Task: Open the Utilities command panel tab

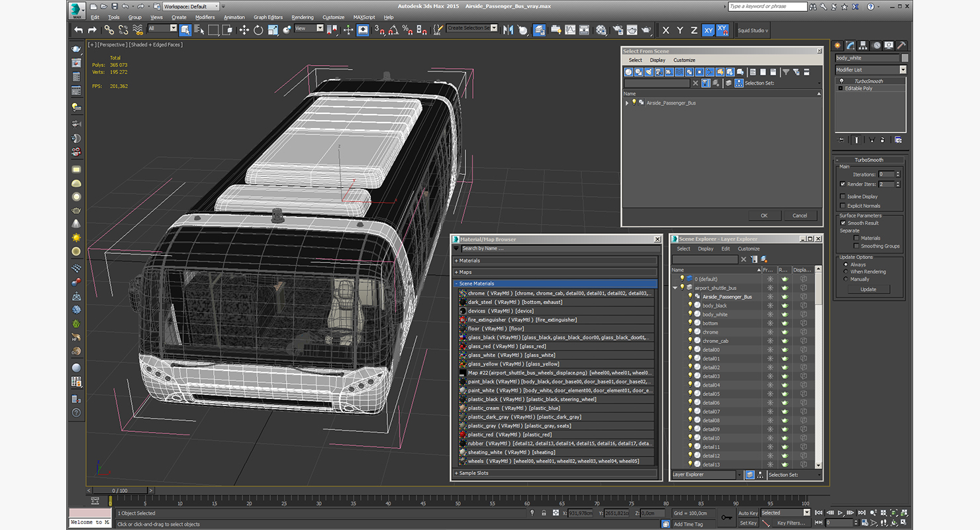Action: [902, 46]
